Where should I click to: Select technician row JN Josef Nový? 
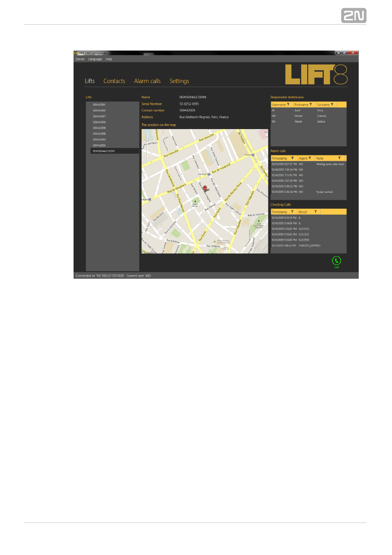(309, 111)
